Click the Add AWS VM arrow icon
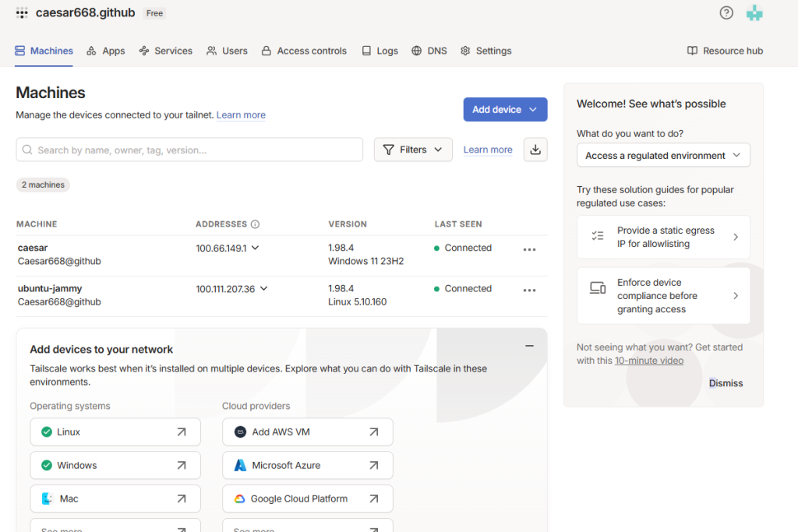This screenshot has width=798, height=532. pos(373,432)
